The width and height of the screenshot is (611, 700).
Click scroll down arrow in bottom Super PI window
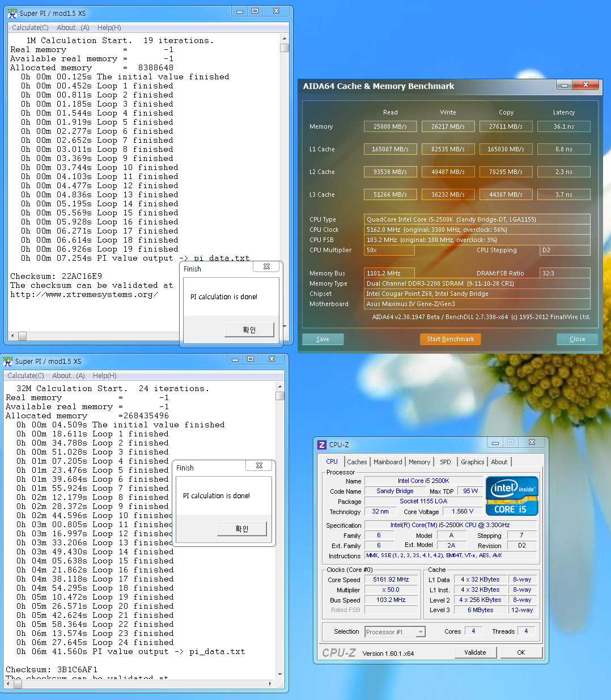pyautogui.click(x=279, y=674)
